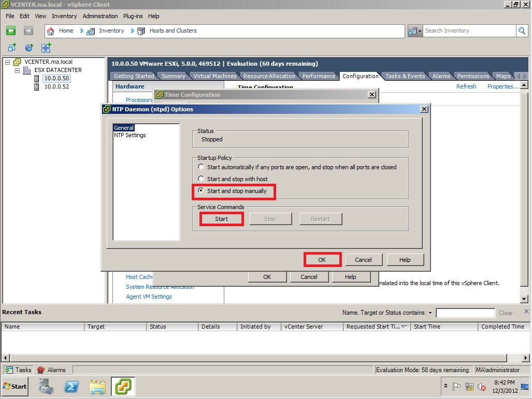Click the Windows Start button
Image resolution: width=532 pixels, height=399 pixels.
point(15,387)
